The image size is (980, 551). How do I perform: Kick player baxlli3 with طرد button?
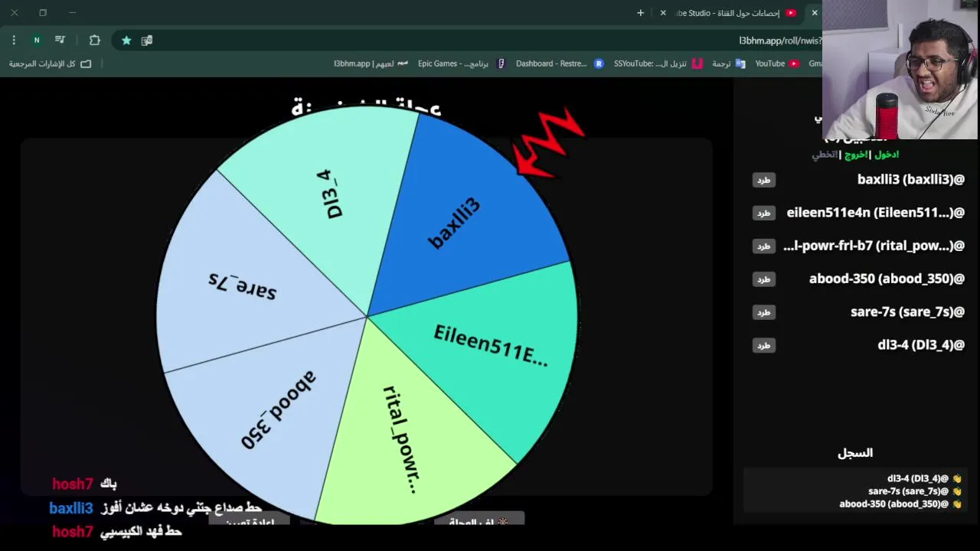coord(763,180)
